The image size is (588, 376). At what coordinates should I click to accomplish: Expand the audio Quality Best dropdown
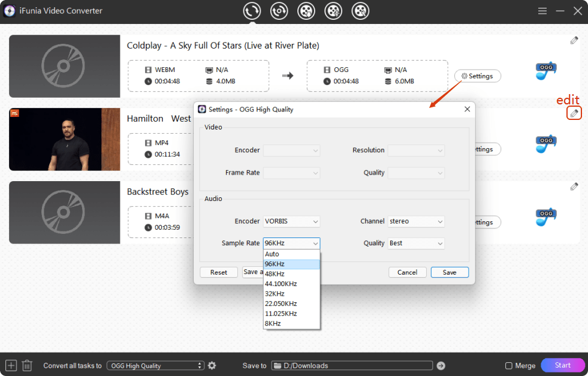(416, 243)
